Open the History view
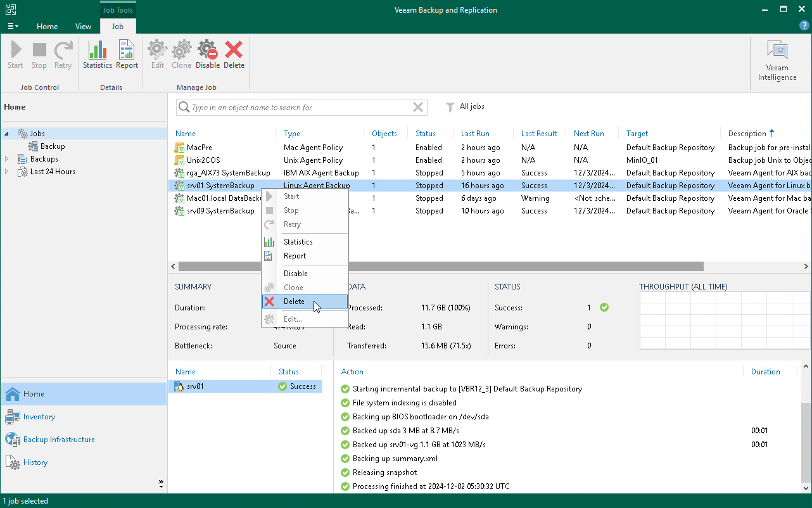 click(35, 462)
